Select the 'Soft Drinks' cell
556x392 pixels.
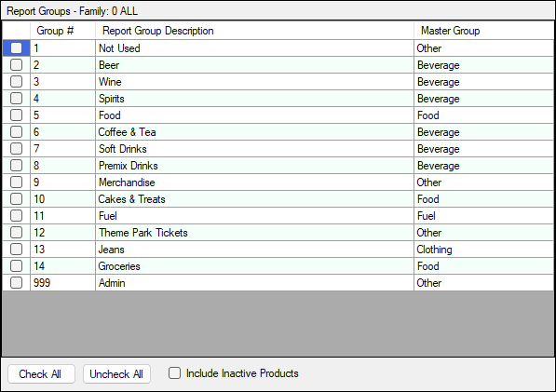(254, 148)
